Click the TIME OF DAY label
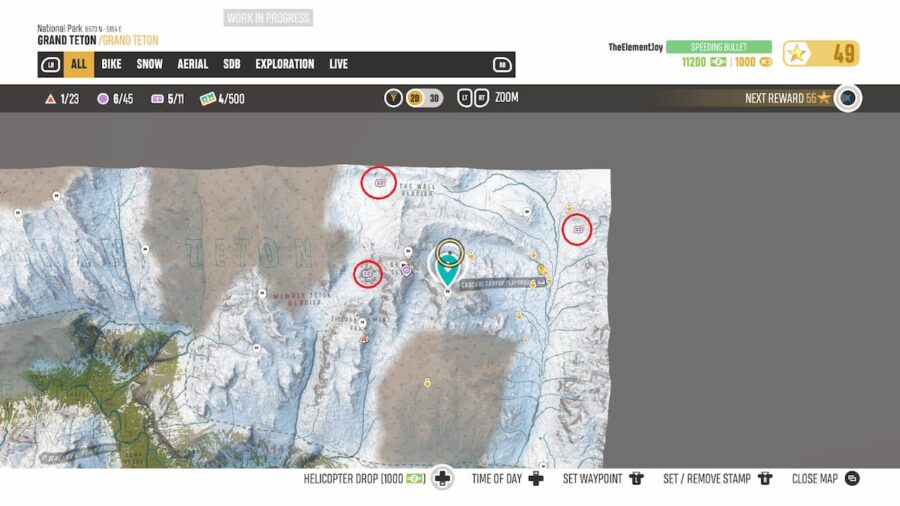Viewport: 900px width, 506px height. [497, 478]
